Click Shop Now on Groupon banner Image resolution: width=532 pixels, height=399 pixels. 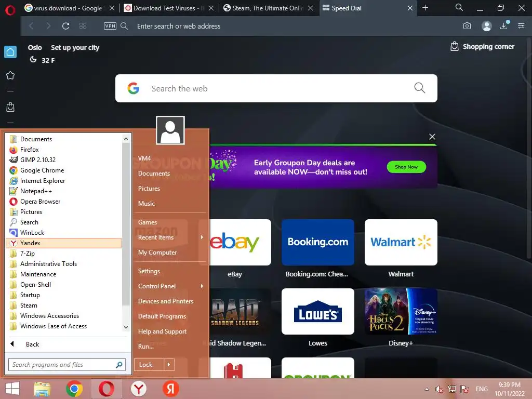(406, 167)
